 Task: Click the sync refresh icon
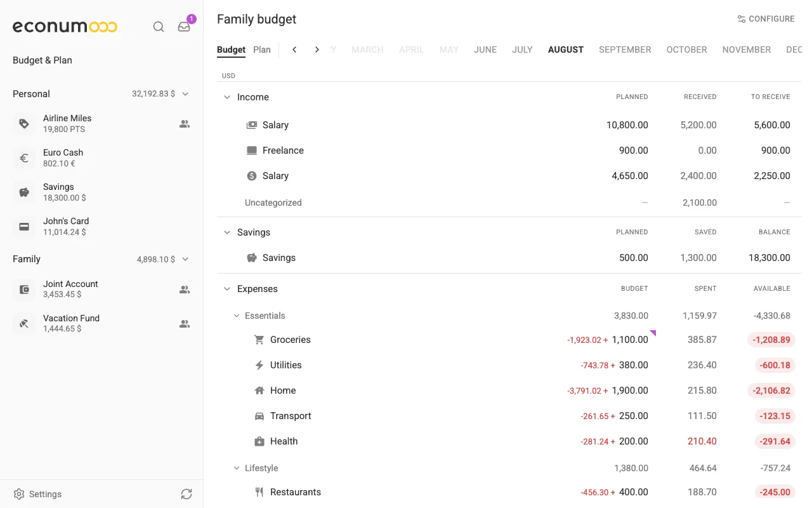(186, 494)
